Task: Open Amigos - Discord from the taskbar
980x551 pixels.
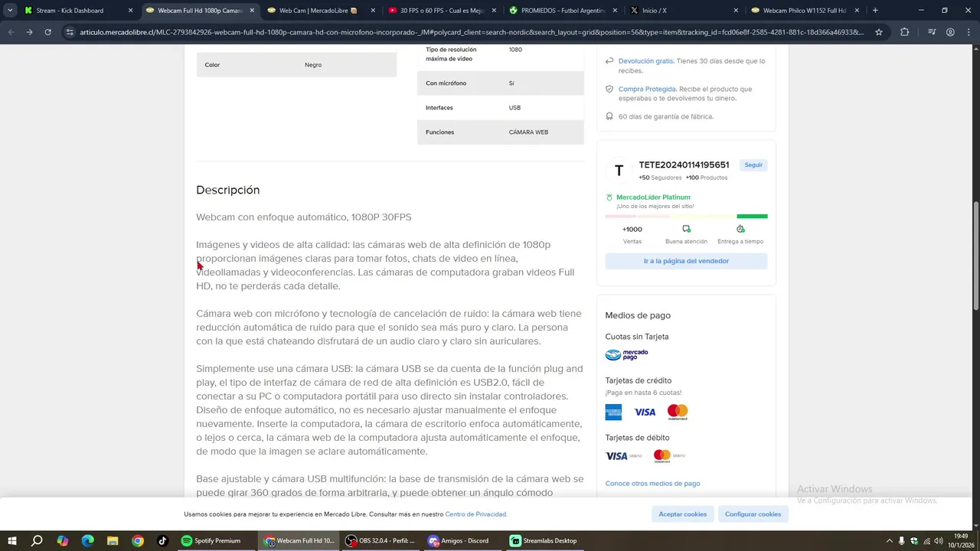Action: tap(462, 540)
